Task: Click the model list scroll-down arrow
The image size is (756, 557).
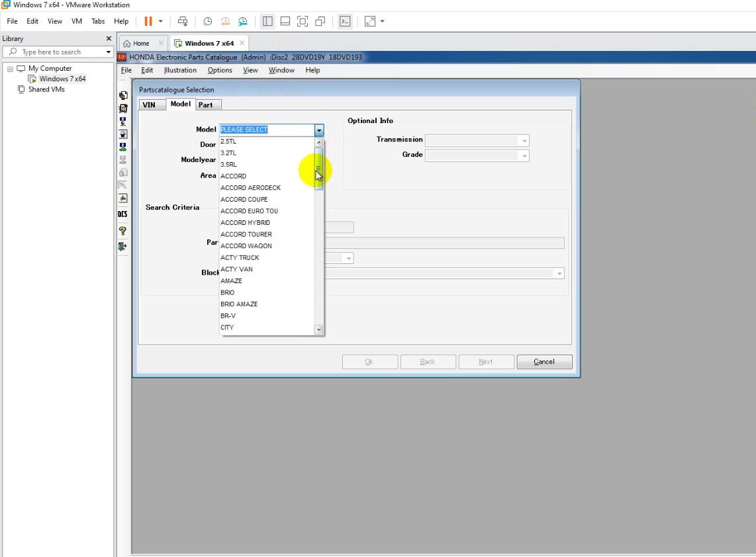Action: [318, 329]
